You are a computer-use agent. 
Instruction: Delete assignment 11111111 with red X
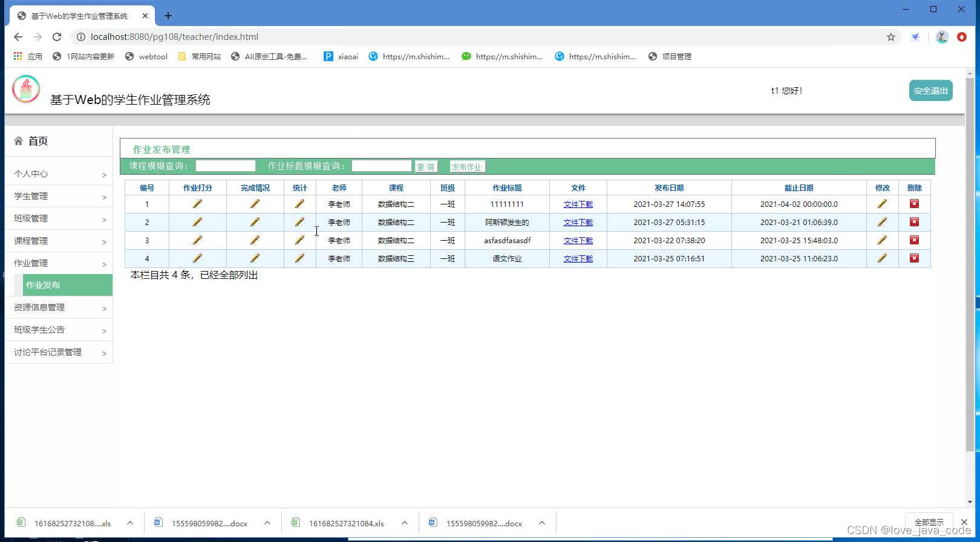coord(914,204)
